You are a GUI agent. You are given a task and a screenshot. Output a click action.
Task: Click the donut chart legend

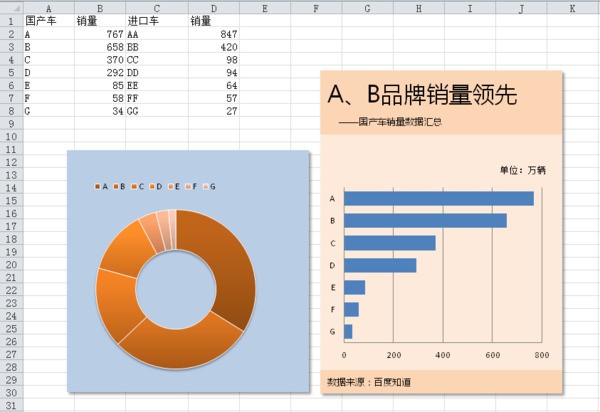click(155, 187)
